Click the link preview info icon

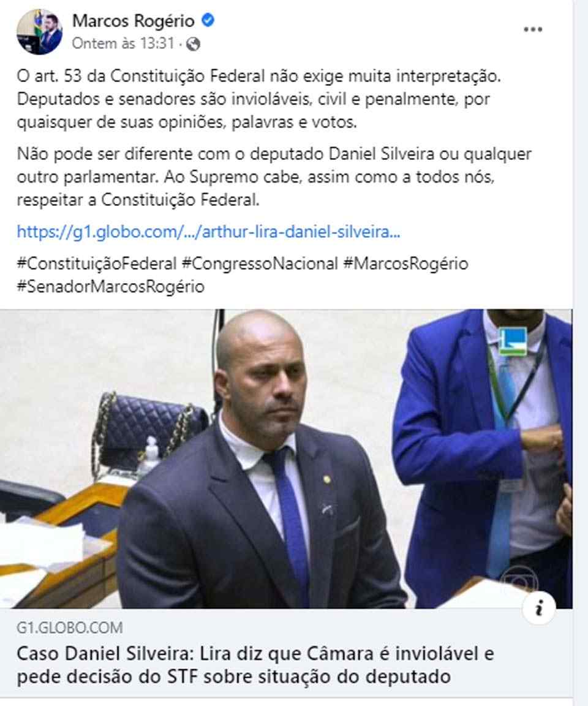click(x=539, y=608)
